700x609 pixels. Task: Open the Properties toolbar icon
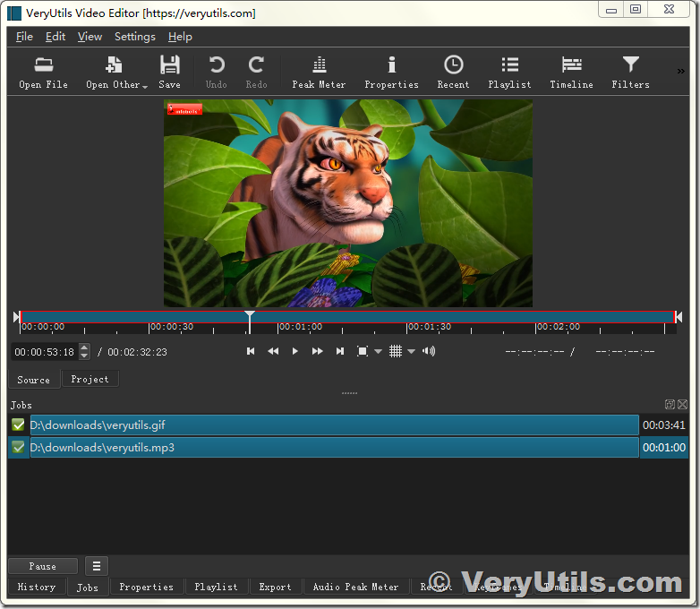pos(391,73)
